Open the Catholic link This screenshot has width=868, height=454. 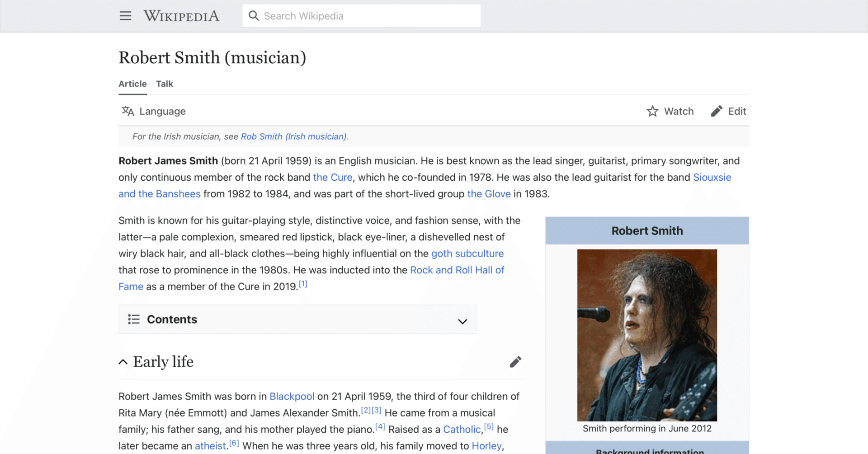pyautogui.click(x=462, y=429)
